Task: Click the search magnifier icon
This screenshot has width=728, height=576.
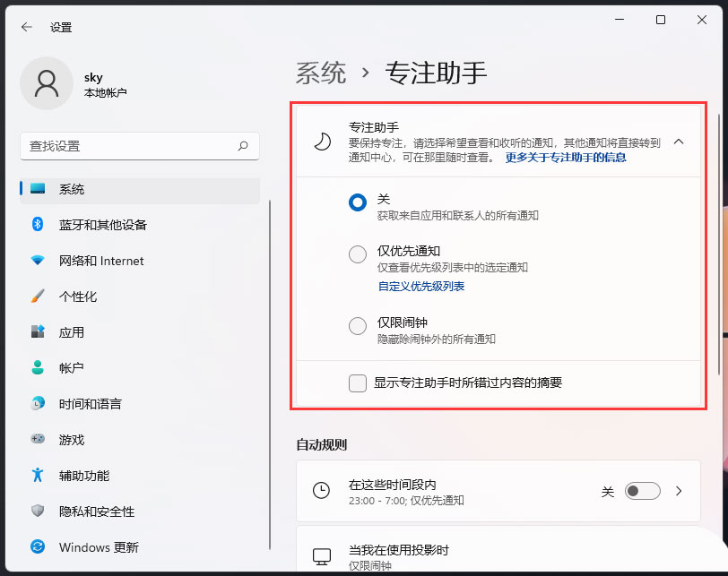Action: 243,146
